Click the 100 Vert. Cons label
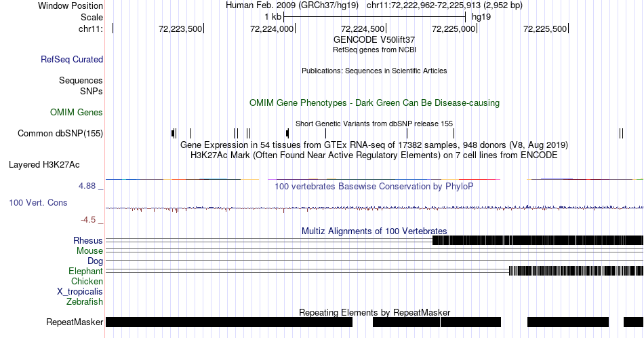The image size is (644, 338). (x=38, y=202)
